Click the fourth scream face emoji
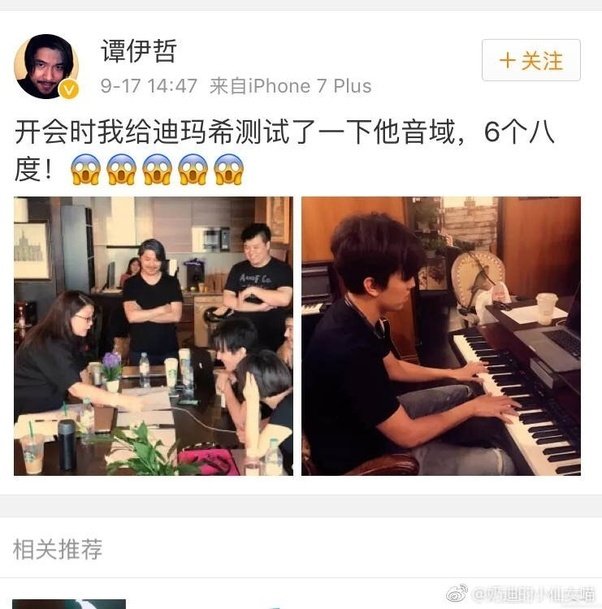The width and height of the screenshot is (602, 609). coord(193,169)
